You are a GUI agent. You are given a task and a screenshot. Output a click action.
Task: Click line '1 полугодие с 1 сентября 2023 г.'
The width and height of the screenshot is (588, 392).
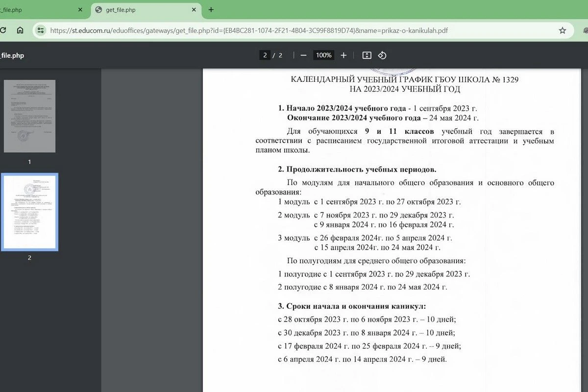click(374, 274)
